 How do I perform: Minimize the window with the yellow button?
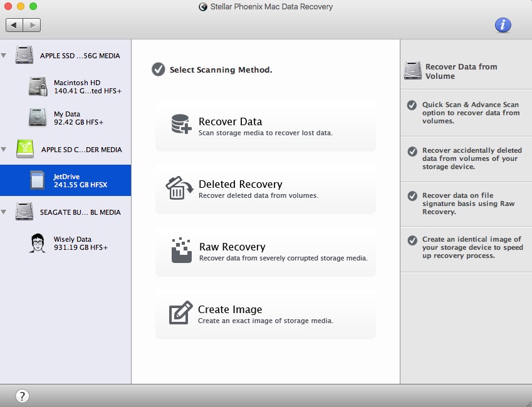(21, 6)
